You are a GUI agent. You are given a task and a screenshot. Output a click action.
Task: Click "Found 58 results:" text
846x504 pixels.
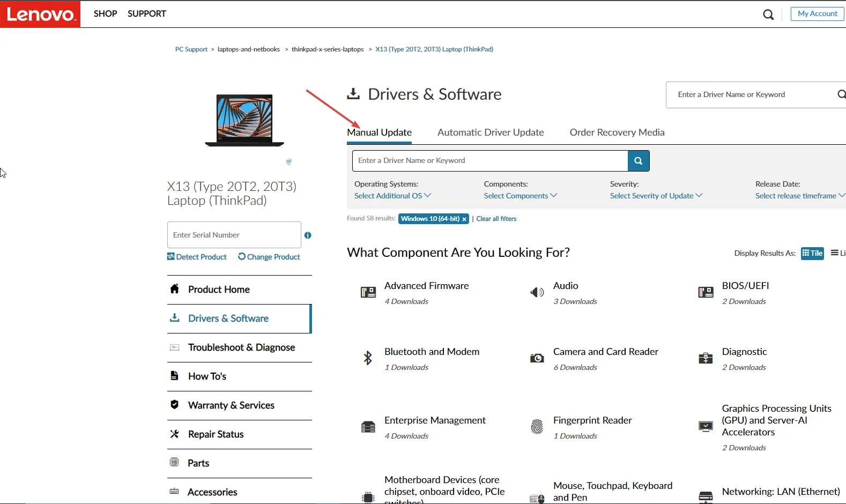coord(371,218)
